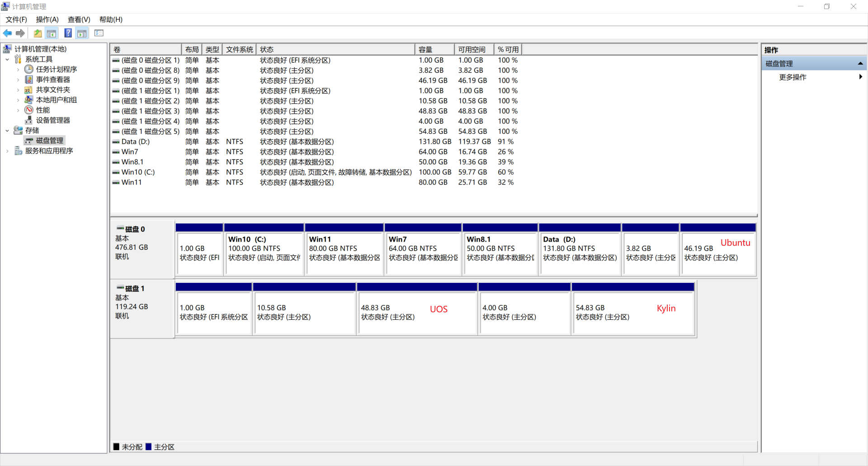Image resolution: width=868 pixels, height=466 pixels.
Task: Select Win11 row in volume list
Action: (x=316, y=182)
